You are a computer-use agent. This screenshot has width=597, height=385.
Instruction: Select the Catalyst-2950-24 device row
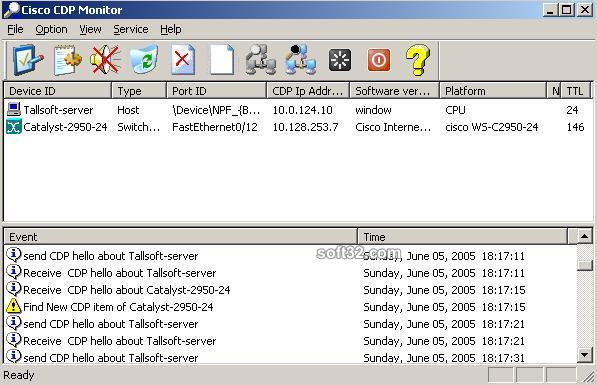298,127
